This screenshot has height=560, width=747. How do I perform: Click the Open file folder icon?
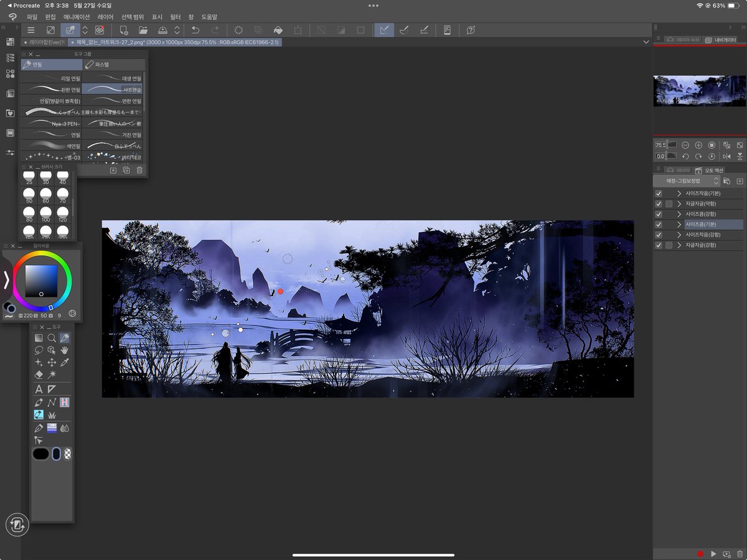coord(143,30)
